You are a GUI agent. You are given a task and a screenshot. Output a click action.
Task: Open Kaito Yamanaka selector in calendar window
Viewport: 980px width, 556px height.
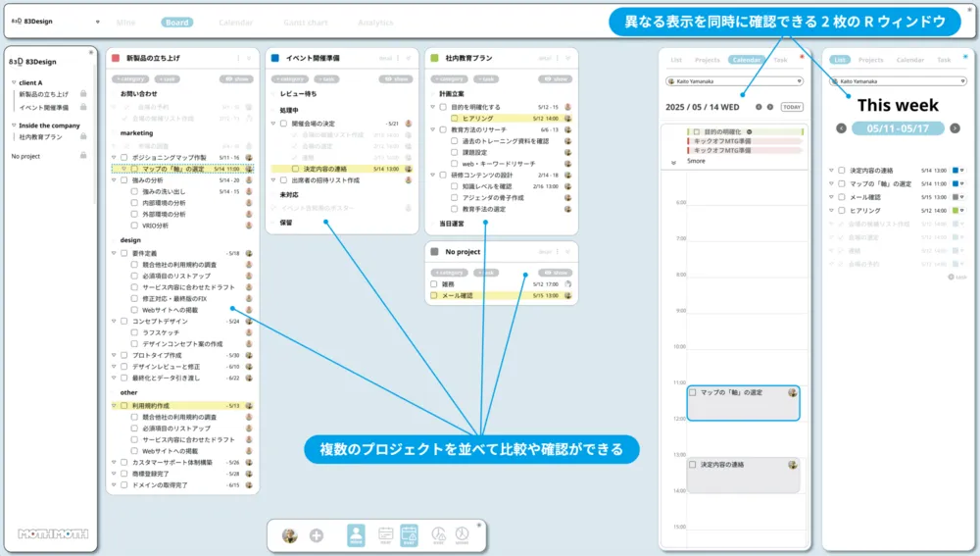pos(733,81)
